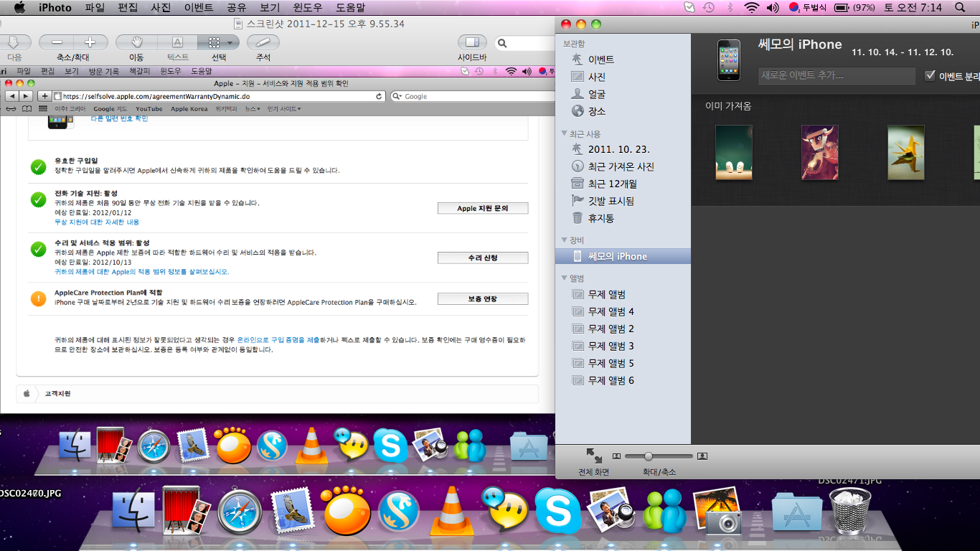980x551 pixels.
Task: Click the 무상 지원에 대한 자세한 내용 link
Action: (97, 222)
